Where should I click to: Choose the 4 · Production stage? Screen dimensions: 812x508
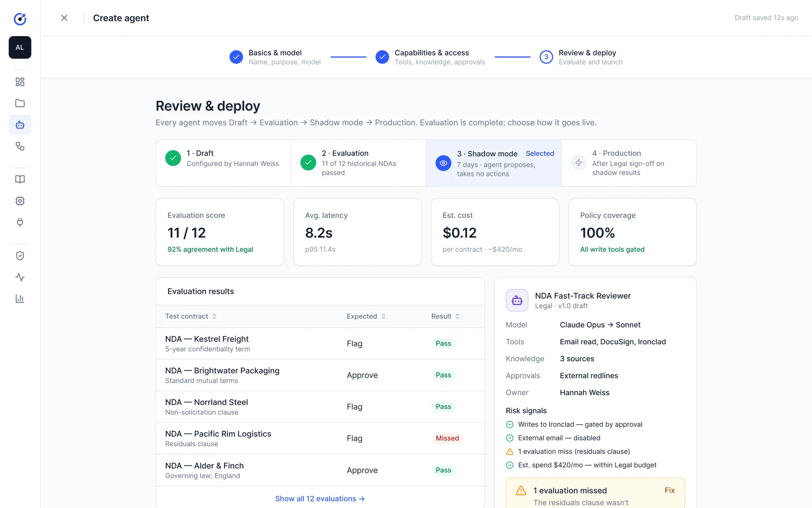(629, 163)
